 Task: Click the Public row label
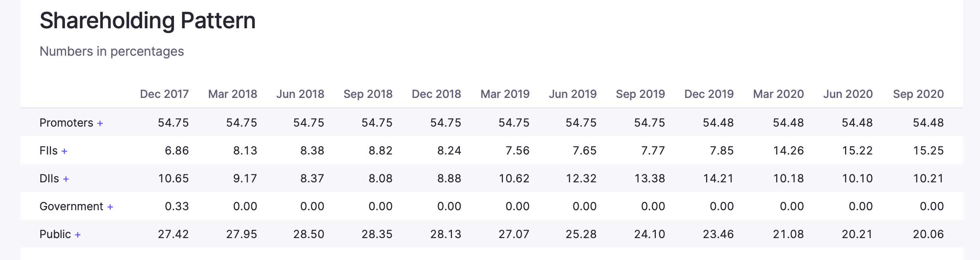pyautogui.click(x=55, y=234)
